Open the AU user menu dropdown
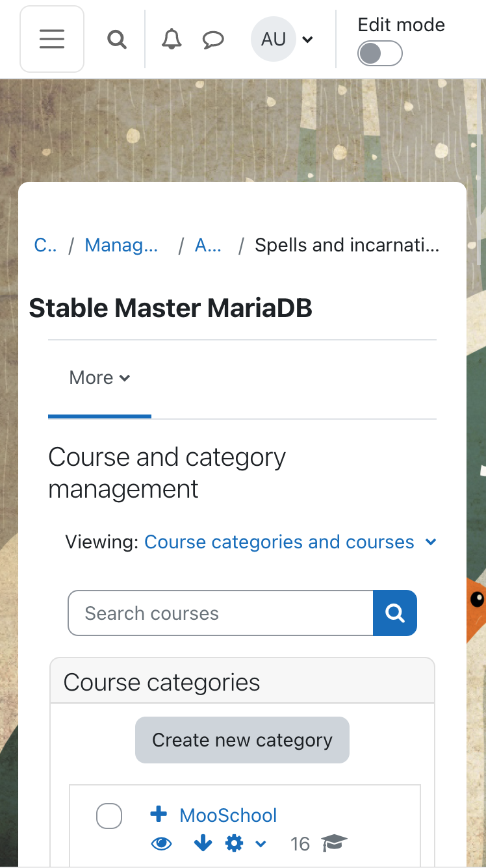Screen dimensions: 486x868 [283, 40]
